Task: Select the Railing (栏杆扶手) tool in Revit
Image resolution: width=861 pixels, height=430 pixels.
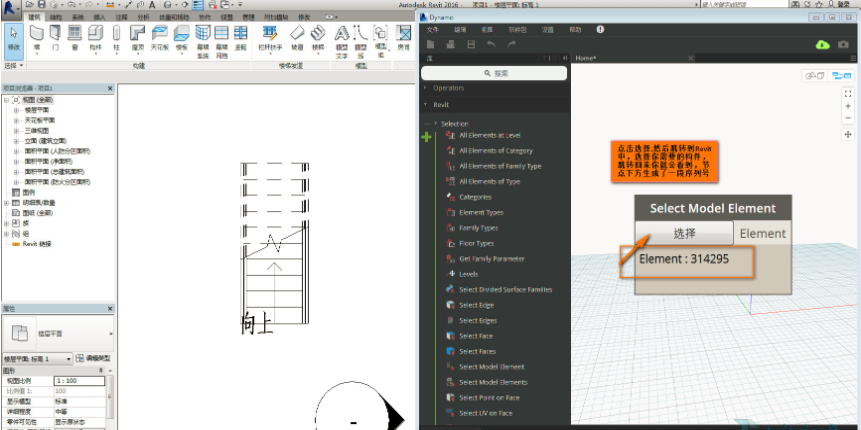Action: click(270, 39)
